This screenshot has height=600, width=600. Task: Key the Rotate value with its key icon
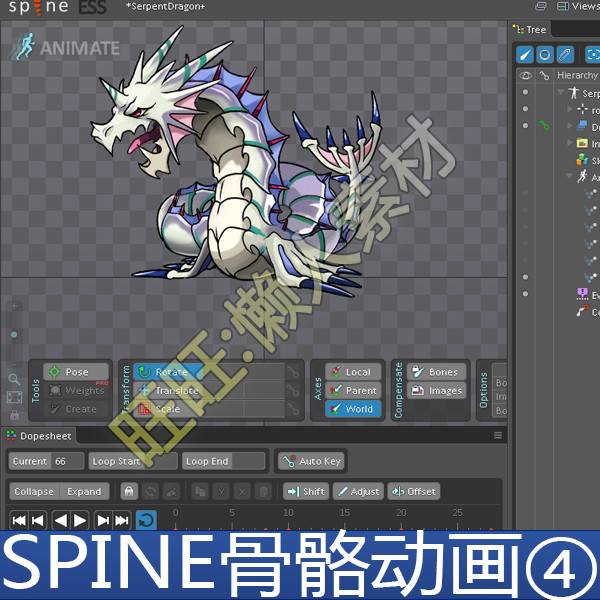[293, 372]
